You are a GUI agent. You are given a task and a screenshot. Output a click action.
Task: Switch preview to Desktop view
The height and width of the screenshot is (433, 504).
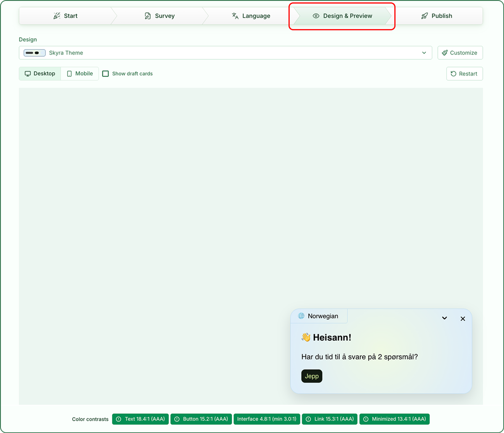tap(40, 74)
